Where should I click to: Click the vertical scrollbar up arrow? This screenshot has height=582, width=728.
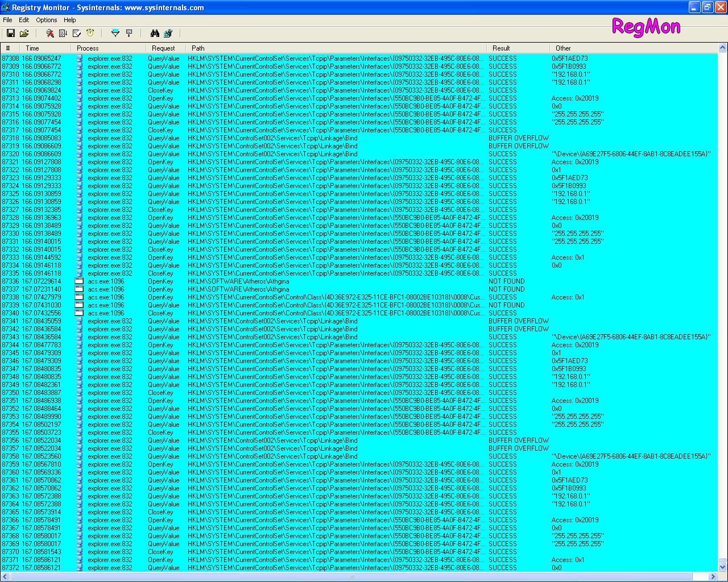(x=723, y=48)
